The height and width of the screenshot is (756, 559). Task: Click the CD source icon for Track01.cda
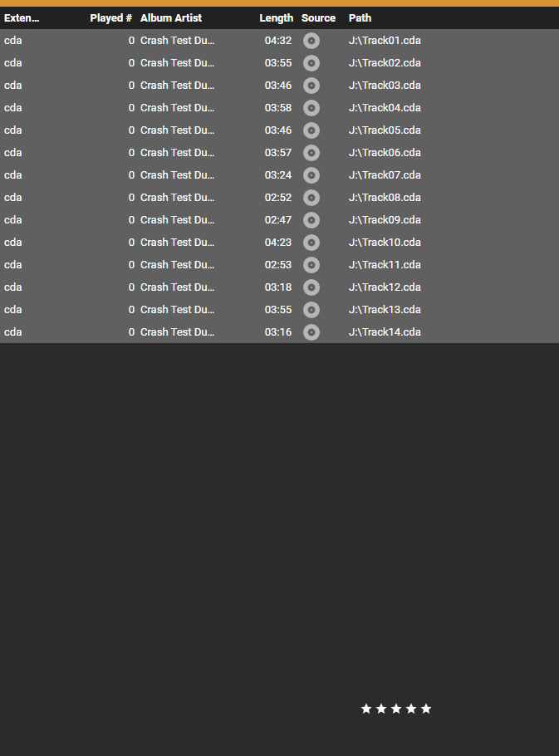(x=311, y=41)
